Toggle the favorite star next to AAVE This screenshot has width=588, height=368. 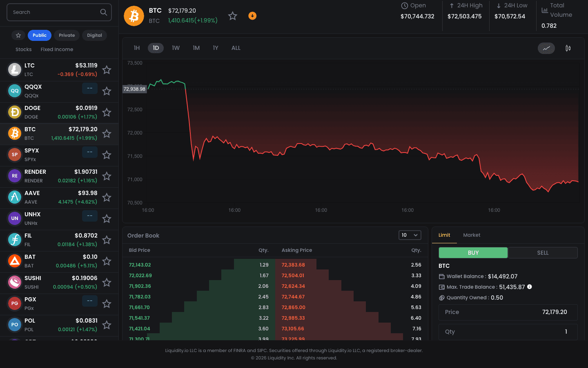point(107,197)
